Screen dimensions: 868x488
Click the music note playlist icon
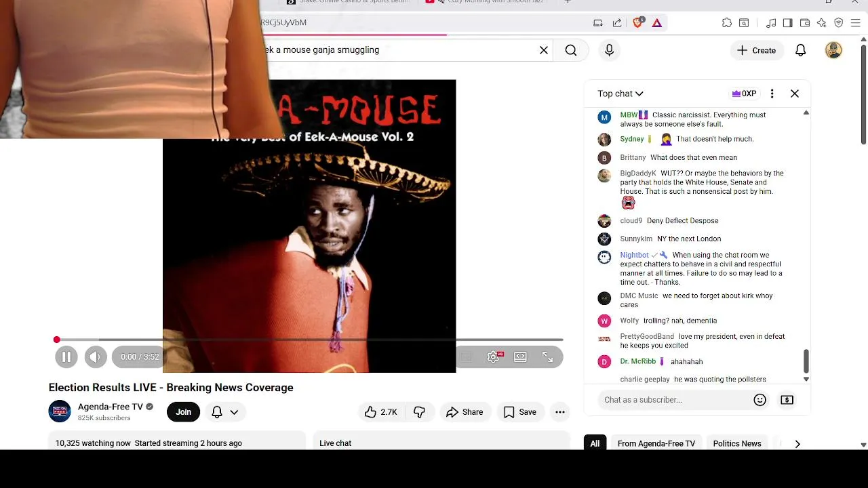[771, 22]
